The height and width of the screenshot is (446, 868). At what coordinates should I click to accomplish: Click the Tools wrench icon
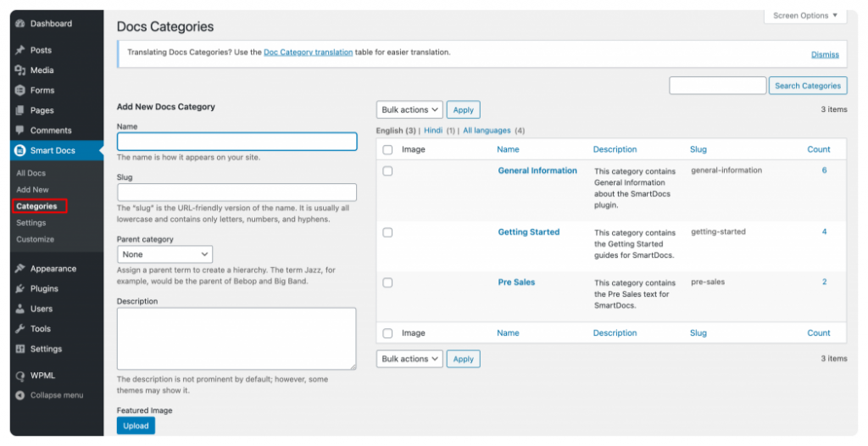[20, 328]
